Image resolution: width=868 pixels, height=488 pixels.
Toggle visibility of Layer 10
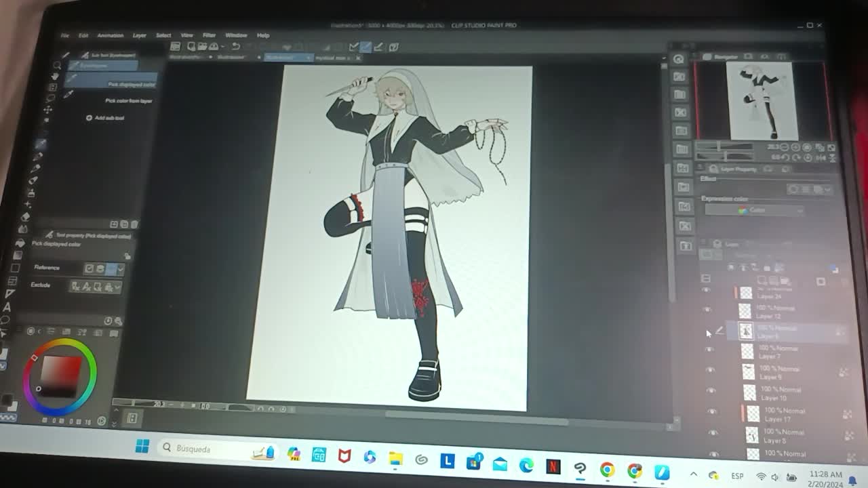[711, 391]
